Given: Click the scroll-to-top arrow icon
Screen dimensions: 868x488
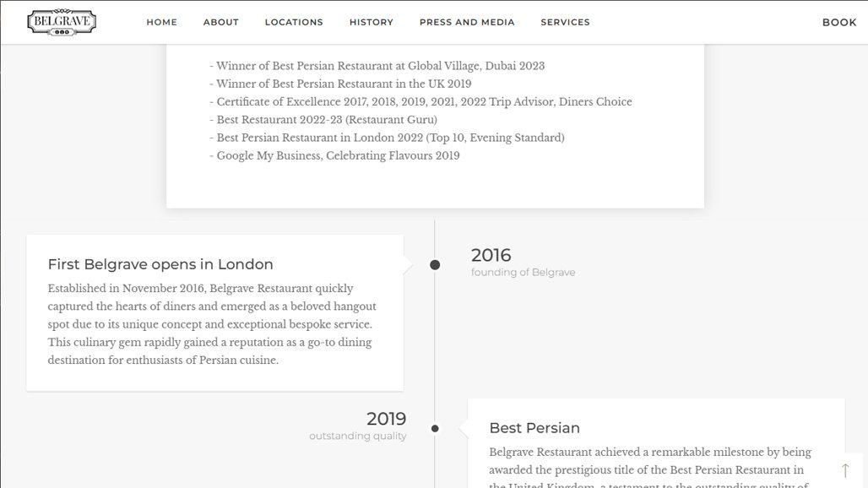Looking at the screenshot, I should click(845, 470).
